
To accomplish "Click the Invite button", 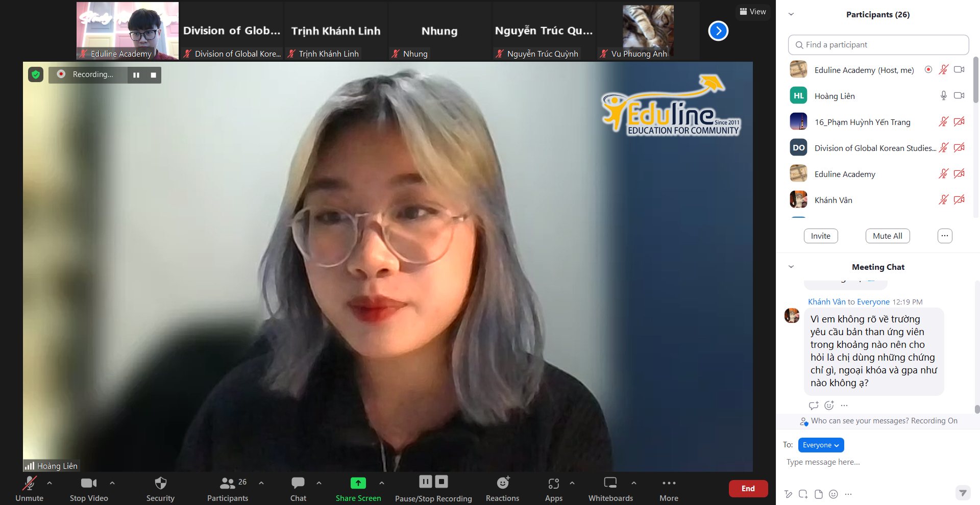I will [820, 236].
